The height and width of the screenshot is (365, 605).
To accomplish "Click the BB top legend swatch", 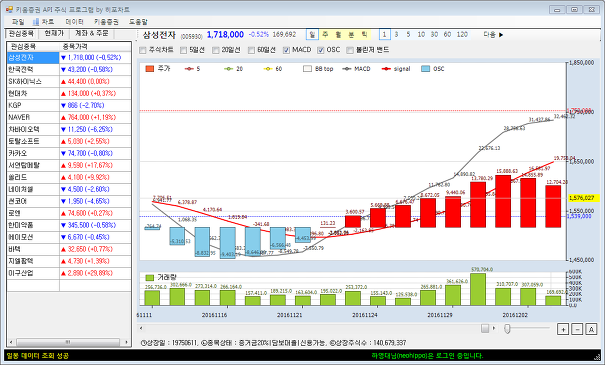I will (307, 69).
